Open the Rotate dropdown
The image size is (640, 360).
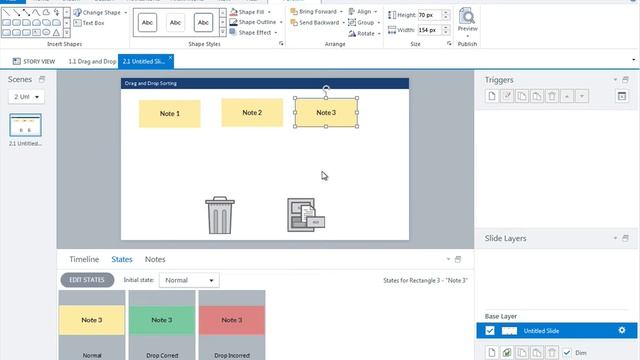click(364, 33)
